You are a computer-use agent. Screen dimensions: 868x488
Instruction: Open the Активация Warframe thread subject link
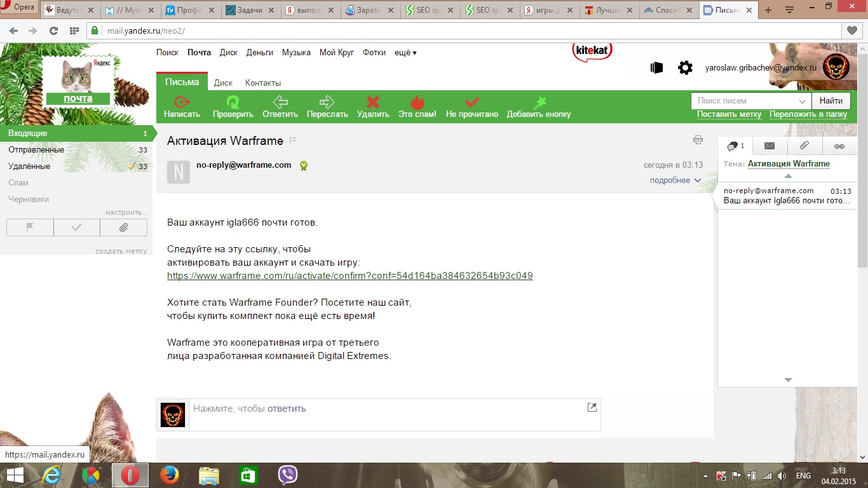pyautogui.click(x=789, y=164)
